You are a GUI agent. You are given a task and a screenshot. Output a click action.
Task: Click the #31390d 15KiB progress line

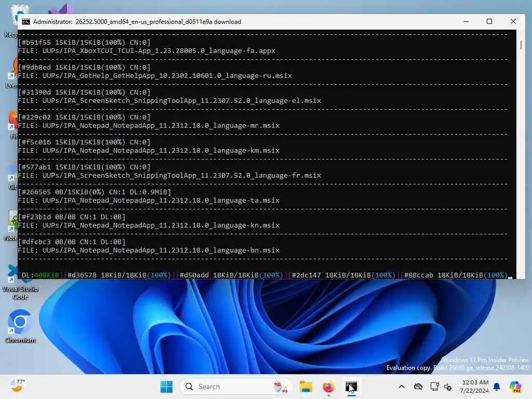coord(84,92)
